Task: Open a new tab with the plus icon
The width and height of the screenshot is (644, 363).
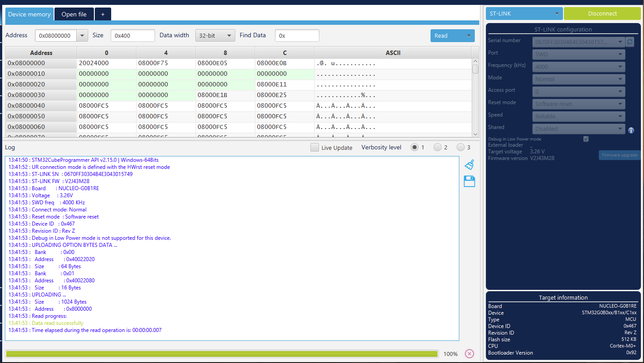Action: click(x=103, y=14)
